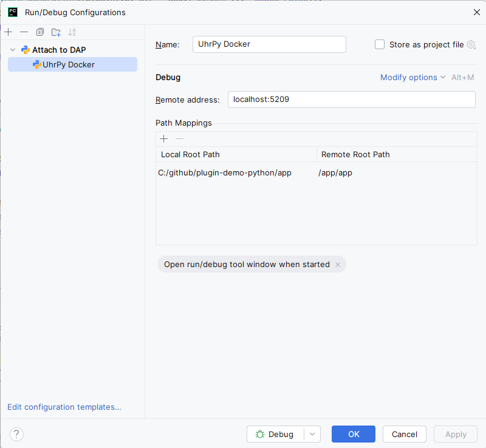The height and width of the screenshot is (448, 486).
Task: Copy the selected configuration
Action: coord(40,32)
